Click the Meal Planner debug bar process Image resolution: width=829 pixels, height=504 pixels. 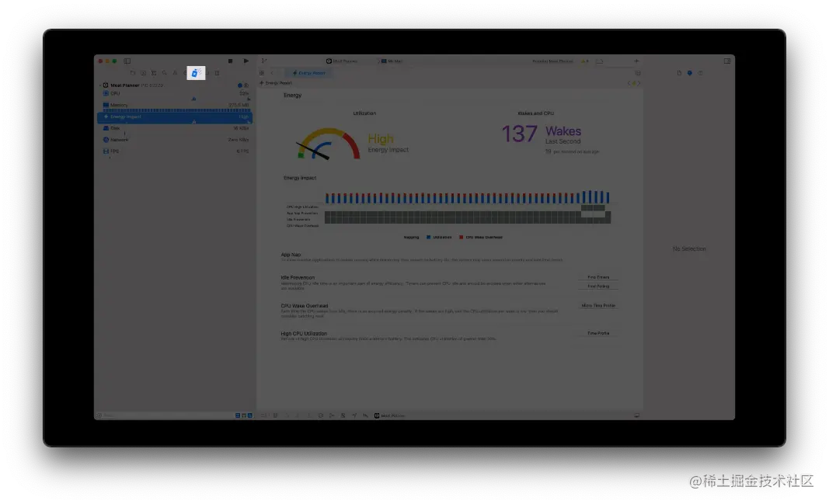click(x=390, y=415)
